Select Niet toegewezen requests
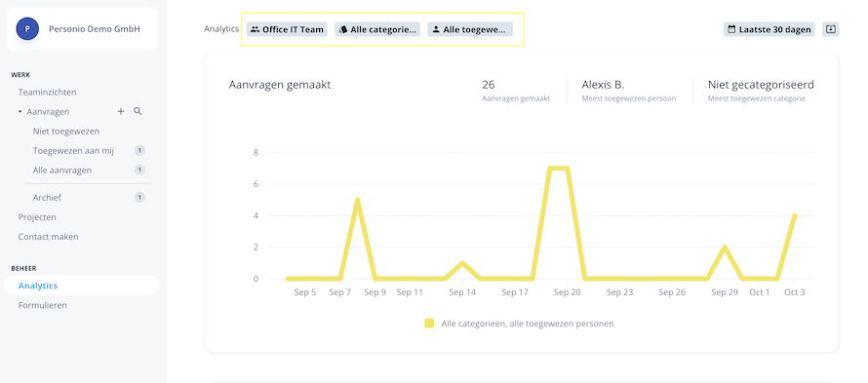The image size is (868, 383). 66,132
